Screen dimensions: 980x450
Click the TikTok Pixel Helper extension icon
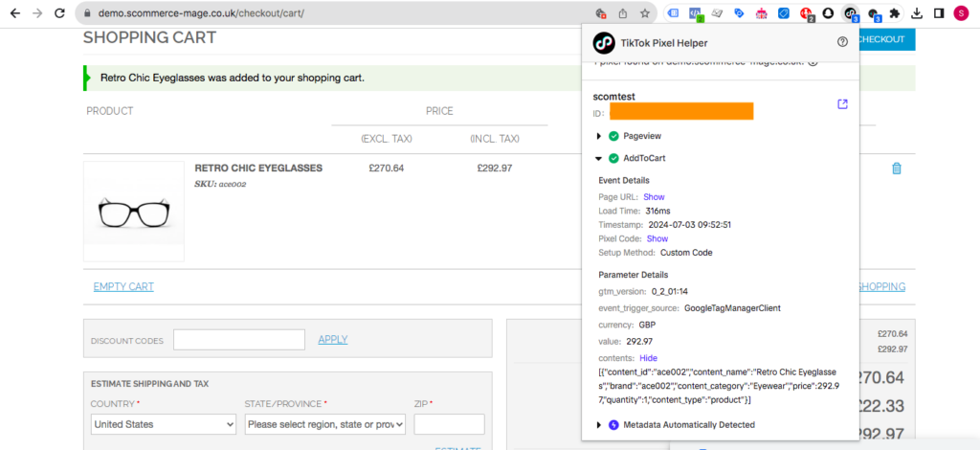pos(850,13)
